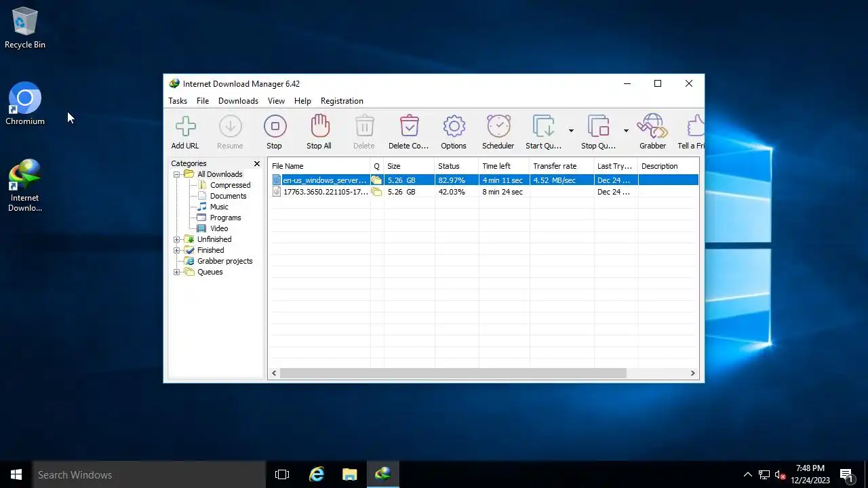Click the download list horizontal scrollbar thumb

453,373
